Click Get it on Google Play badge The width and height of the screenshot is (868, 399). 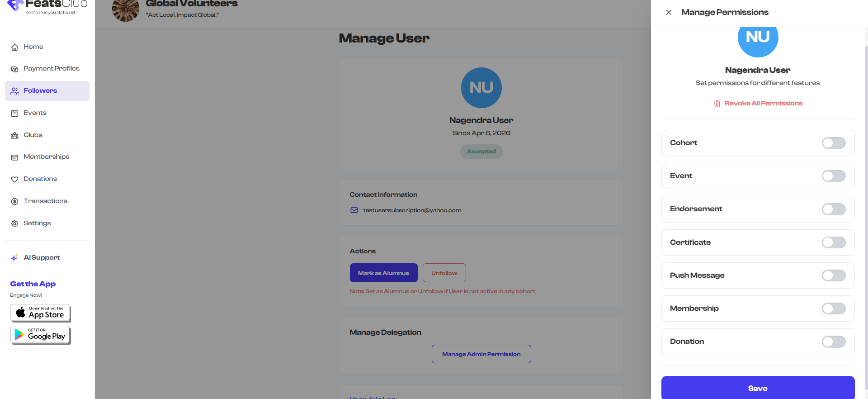pos(40,335)
